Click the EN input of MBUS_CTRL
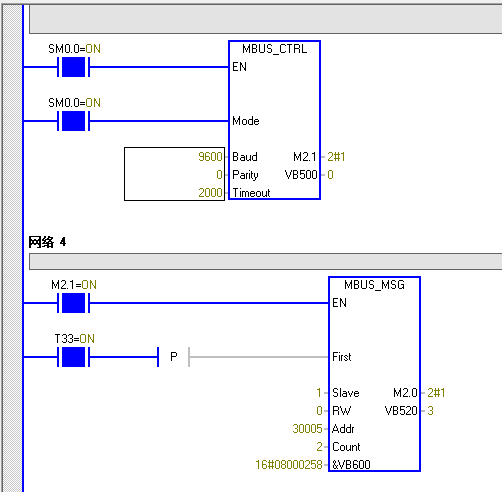The width and height of the screenshot is (502, 492). tap(239, 67)
